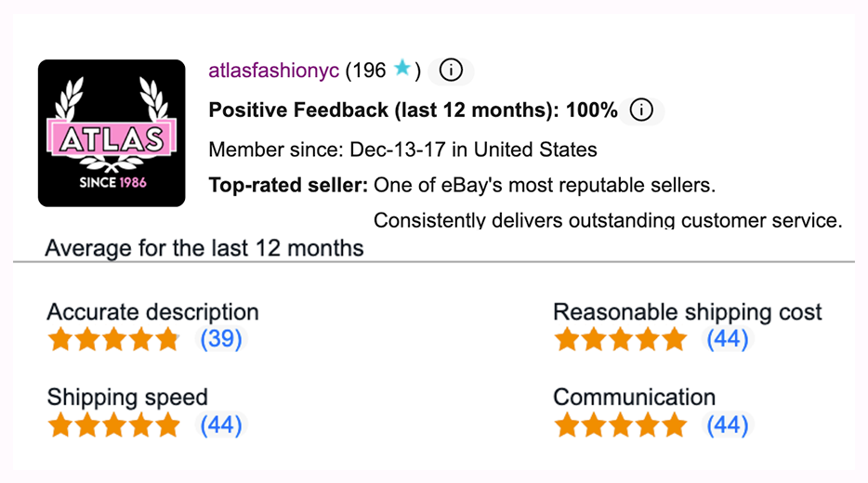Click the Communication label

[635, 398]
